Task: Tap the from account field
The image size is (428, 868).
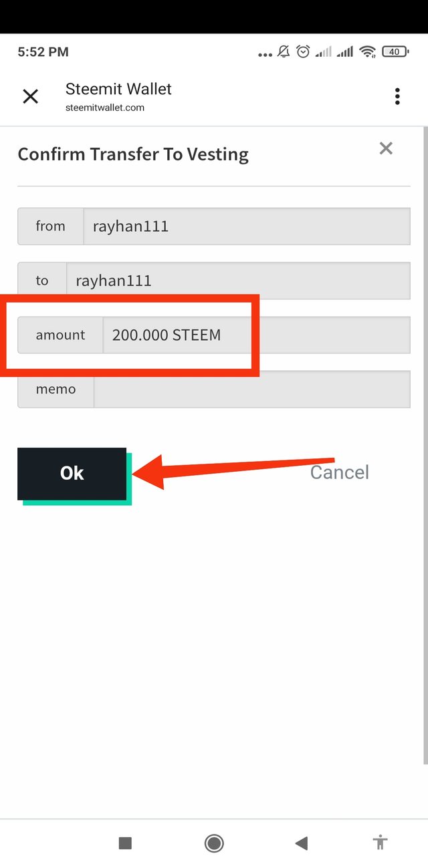Action: point(245,227)
